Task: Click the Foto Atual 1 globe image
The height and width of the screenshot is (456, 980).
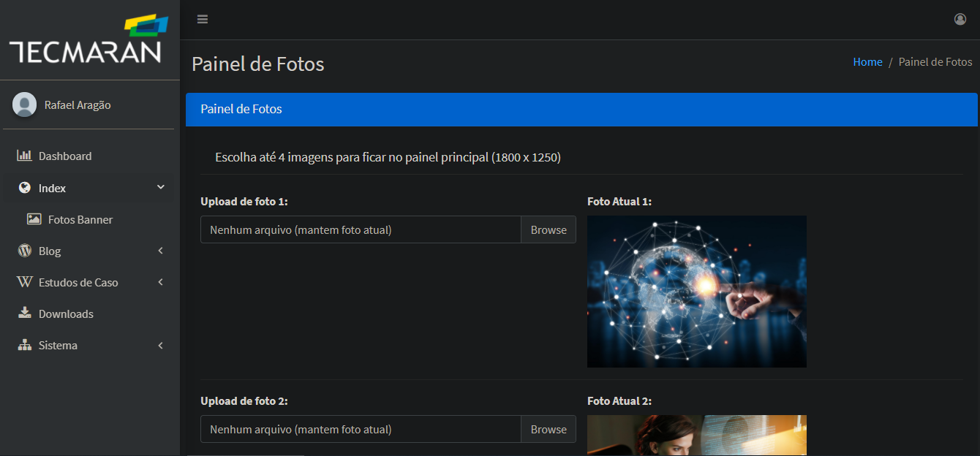Action: 697,292
